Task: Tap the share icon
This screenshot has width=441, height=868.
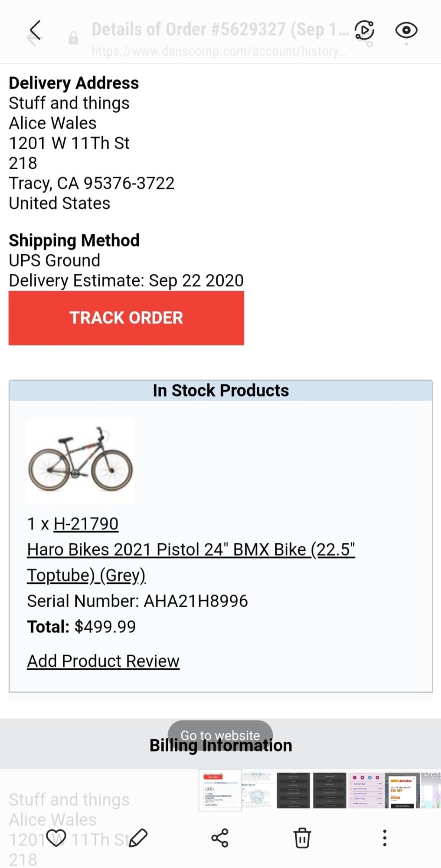Action: point(220,838)
